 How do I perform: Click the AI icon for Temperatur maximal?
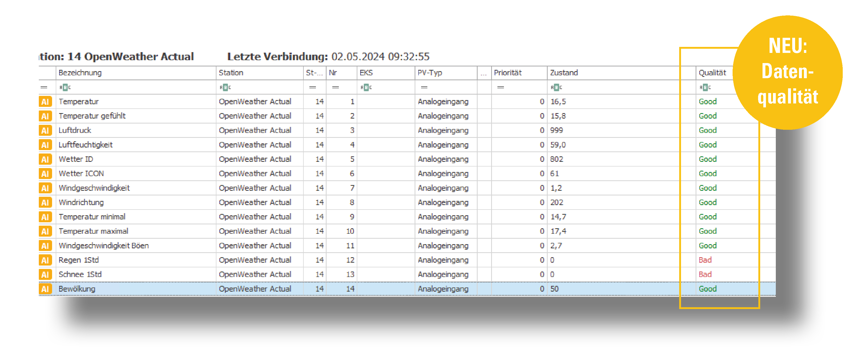coord(45,231)
